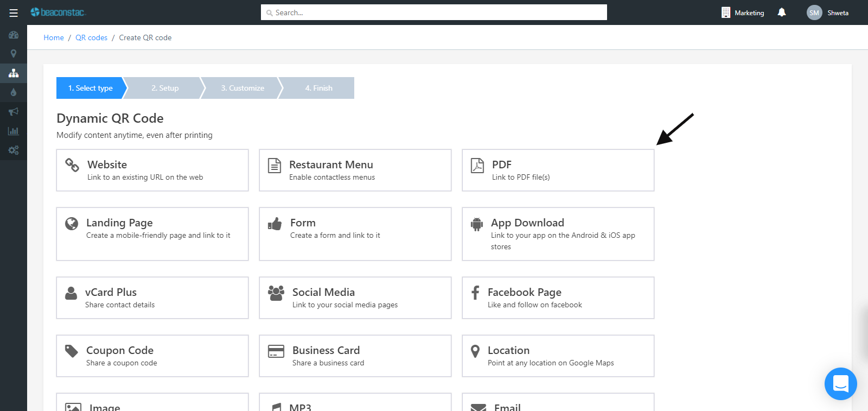Jump to step 4. Finish
The height and width of the screenshot is (411, 868).
(319, 88)
